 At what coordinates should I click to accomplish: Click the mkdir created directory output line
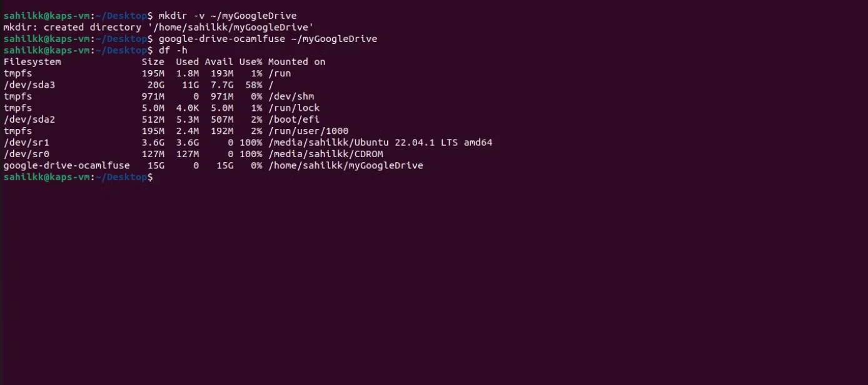[158, 28]
